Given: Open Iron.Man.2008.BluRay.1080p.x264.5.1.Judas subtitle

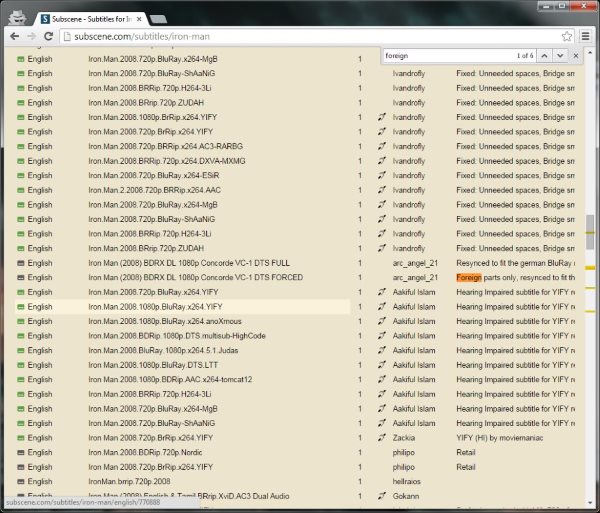Looking at the screenshot, I should 163,350.
